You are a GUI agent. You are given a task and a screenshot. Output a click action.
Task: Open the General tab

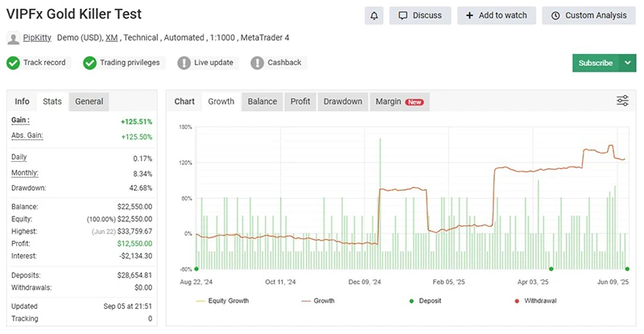coord(89,101)
